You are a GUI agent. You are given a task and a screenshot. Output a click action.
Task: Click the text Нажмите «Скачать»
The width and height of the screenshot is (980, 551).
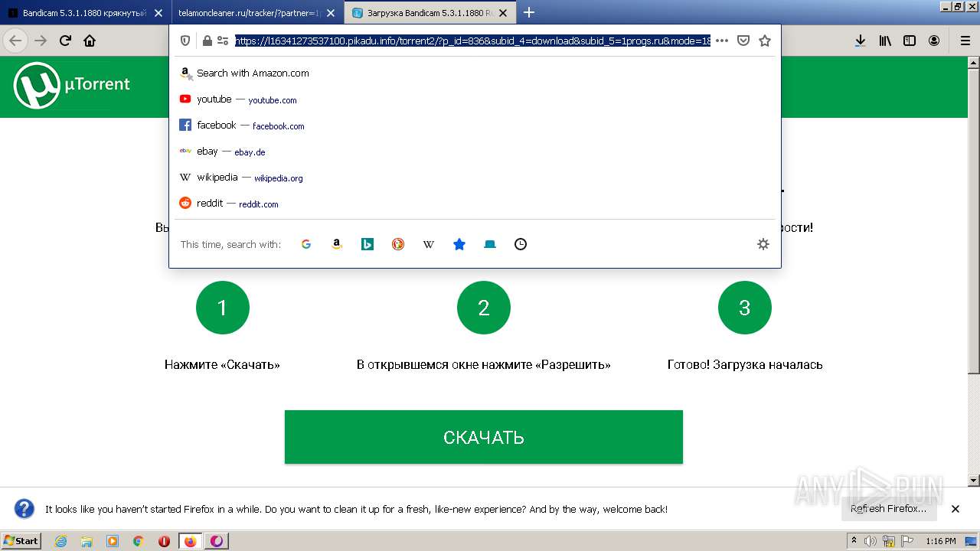click(222, 365)
